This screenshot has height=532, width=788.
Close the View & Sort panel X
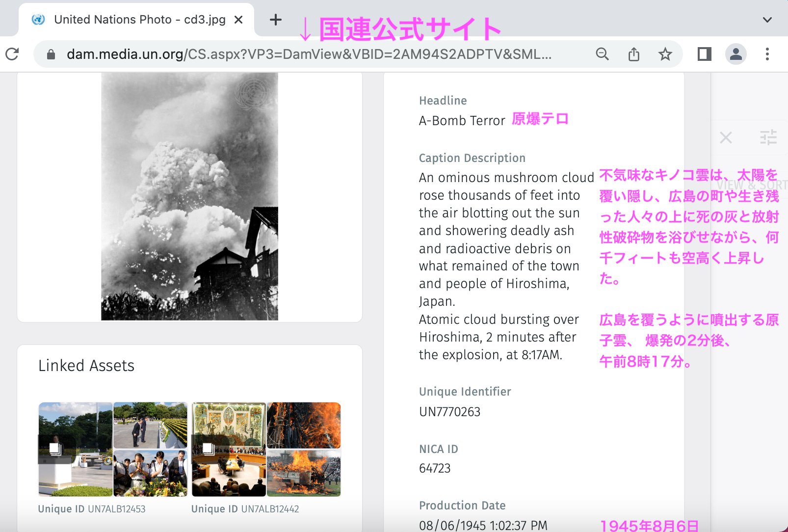click(726, 137)
